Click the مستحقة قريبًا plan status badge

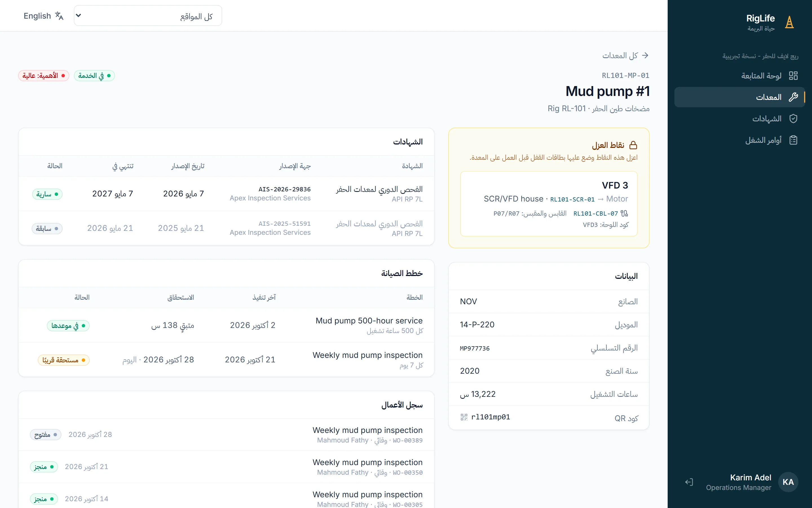tap(64, 360)
